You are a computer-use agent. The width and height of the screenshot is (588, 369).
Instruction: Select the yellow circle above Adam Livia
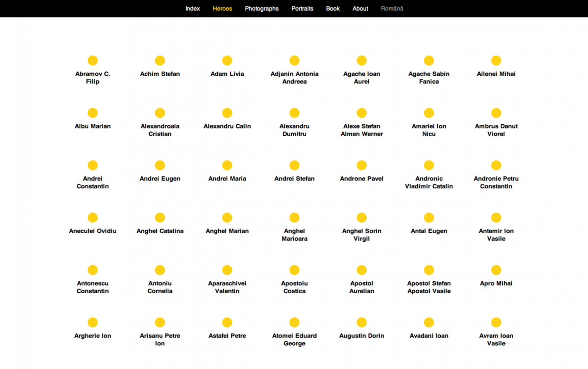pos(227,60)
